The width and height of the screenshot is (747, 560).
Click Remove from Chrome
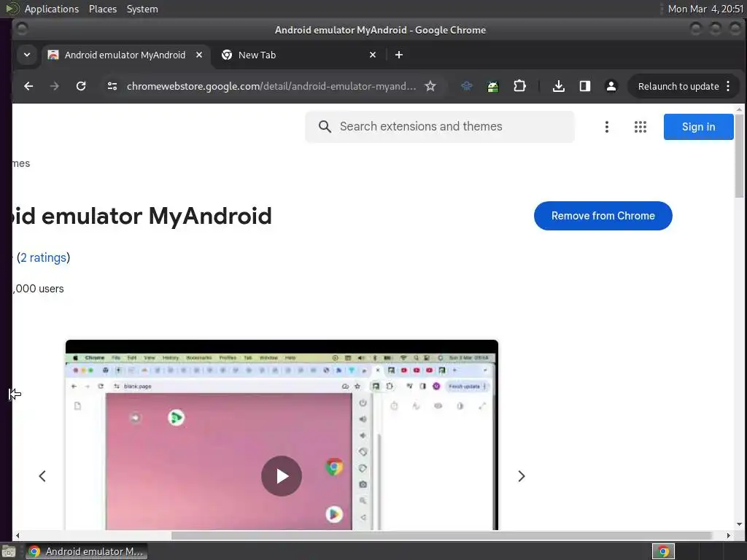(x=603, y=216)
